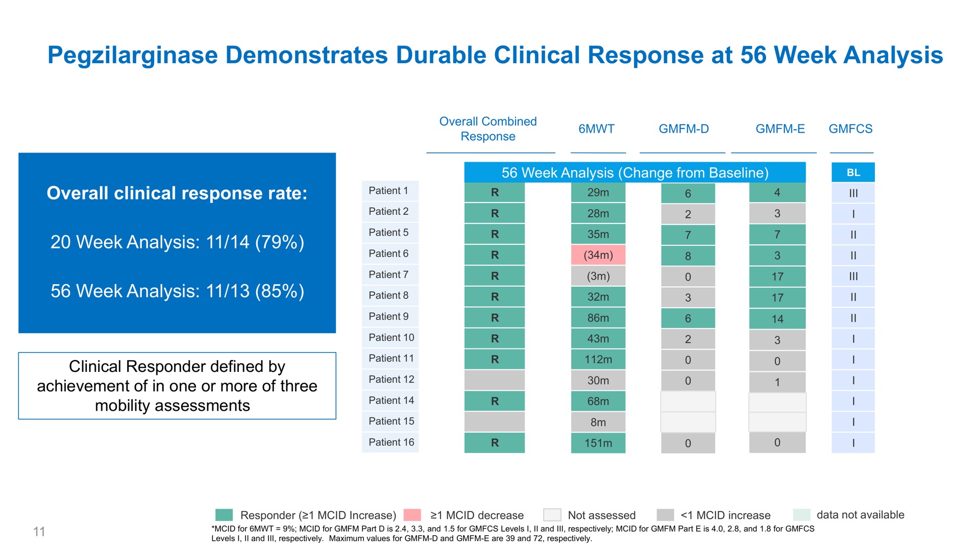Click GMFM-D value 7 for Patient 5
This screenshot has width=980, height=551.
(x=688, y=235)
